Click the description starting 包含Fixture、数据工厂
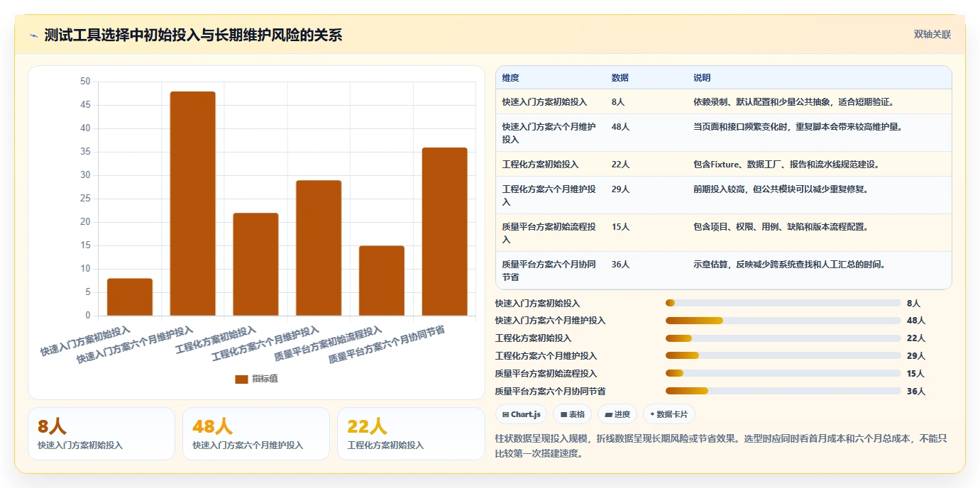Screen dimensions: 980x488 (787, 165)
